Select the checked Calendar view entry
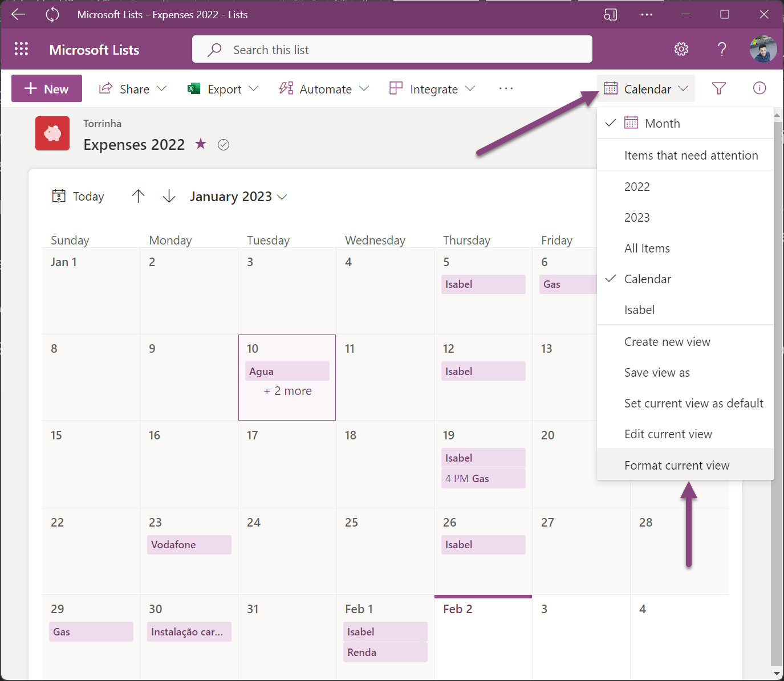The height and width of the screenshot is (681, 784). pyautogui.click(x=647, y=279)
